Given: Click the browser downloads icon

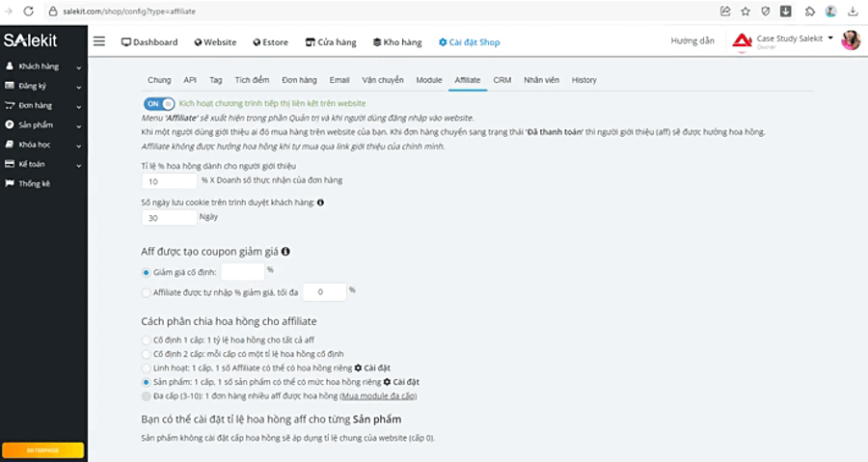Looking at the screenshot, I should [x=854, y=11].
